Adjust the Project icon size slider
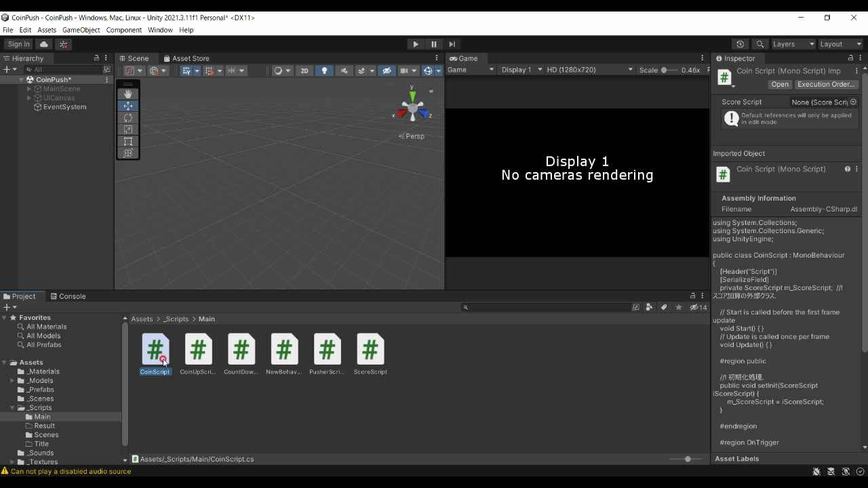Screen dimensions: 868x488 pos(685,460)
